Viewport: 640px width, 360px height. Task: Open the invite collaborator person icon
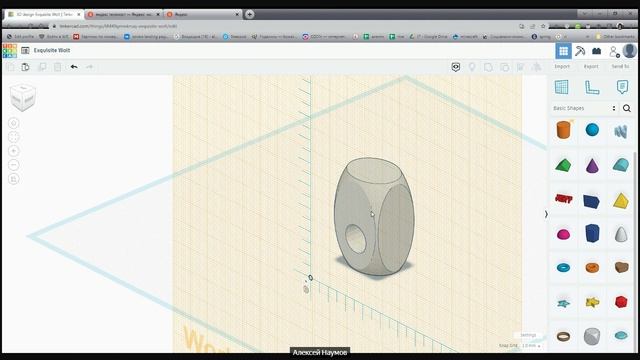click(614, 51)
